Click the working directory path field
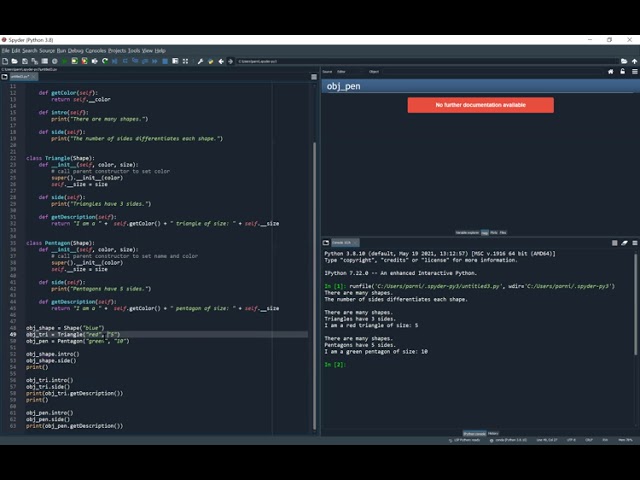This screenshot has width=640, height=480. [427, 61]
